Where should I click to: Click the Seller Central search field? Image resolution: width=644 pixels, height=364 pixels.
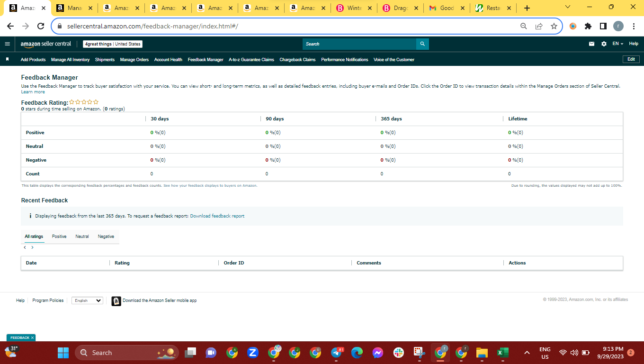(x=359, y=44)
